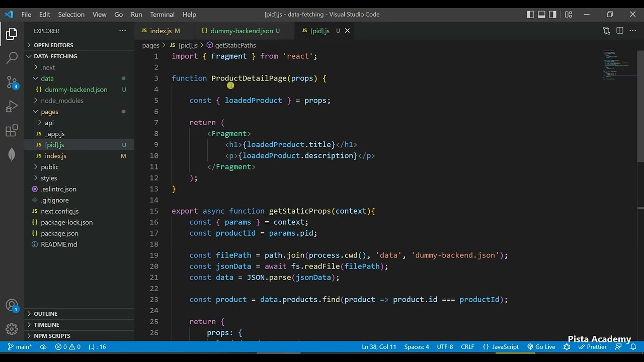Image resolution: width=644 pixels, height=362 pixels.
Task: Expand the public folder
Action: tap(79, 167)
